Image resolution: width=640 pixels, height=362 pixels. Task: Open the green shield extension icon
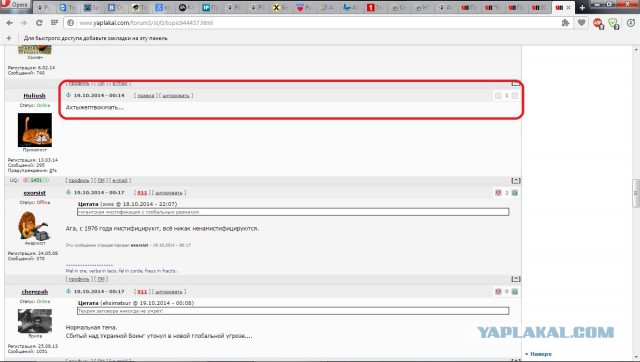point(613,24)
